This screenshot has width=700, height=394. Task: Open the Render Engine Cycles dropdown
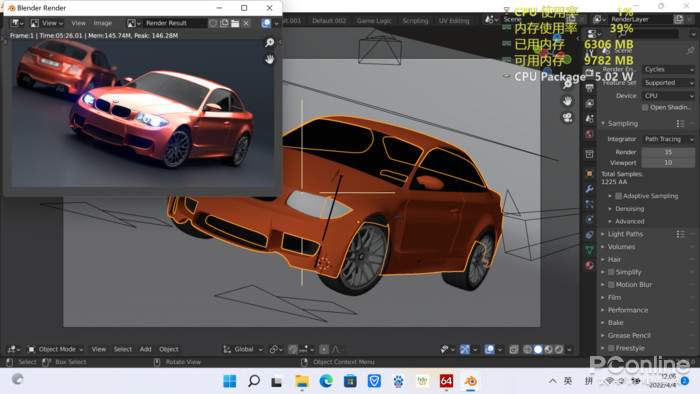[668, 70]
